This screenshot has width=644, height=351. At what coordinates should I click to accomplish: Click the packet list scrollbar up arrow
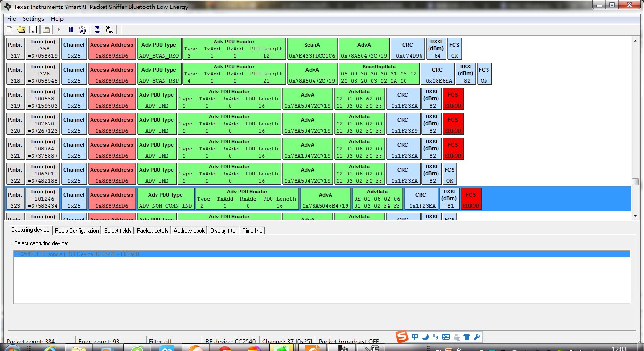(x=636, y=41)
